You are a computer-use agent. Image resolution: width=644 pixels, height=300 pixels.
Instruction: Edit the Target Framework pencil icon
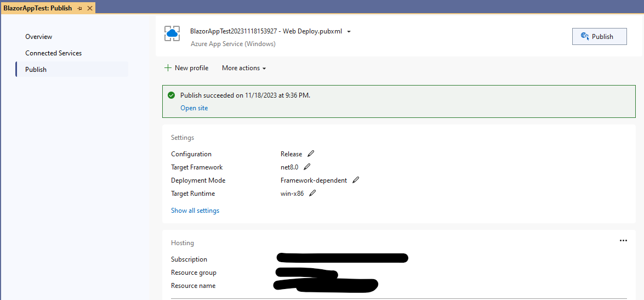click(x=307, y=167)
